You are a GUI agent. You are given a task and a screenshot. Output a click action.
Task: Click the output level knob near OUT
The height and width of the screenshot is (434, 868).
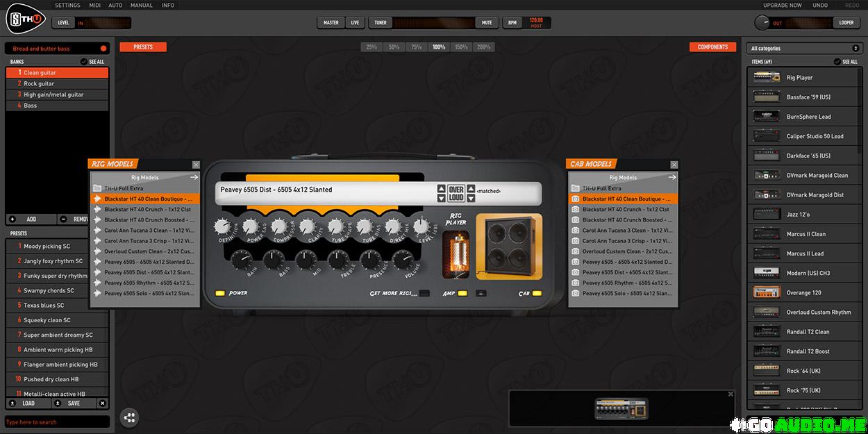[762, 23]
